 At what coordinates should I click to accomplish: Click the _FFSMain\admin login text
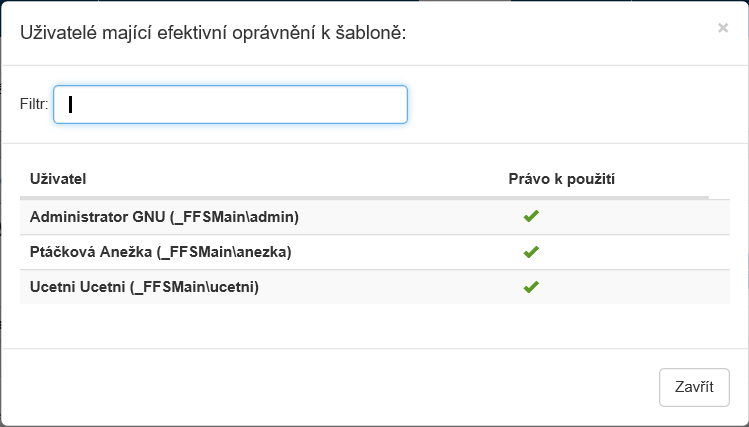coord(236,217)
